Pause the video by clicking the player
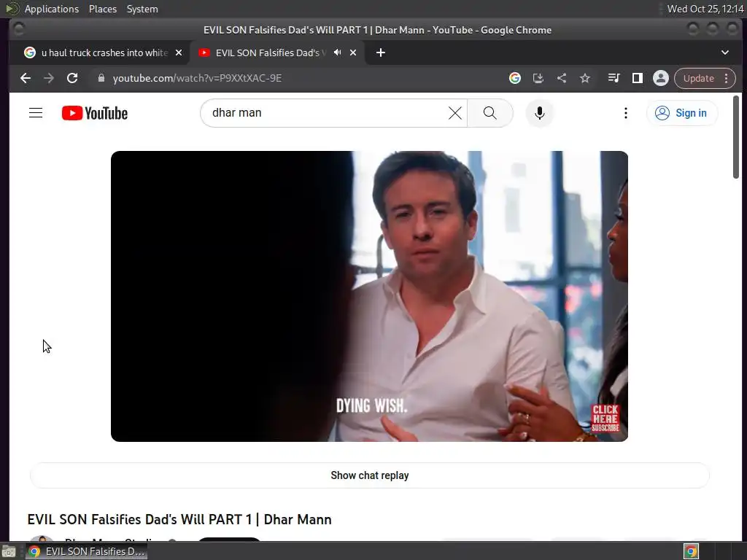Image resolution: width=747 pixels, height=560 pixels. click(369, 296)
